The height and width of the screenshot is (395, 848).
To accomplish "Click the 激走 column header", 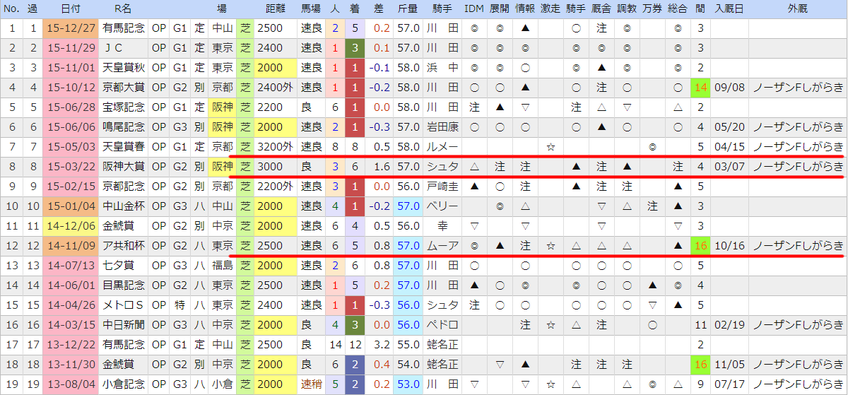I will coord(551,9).
